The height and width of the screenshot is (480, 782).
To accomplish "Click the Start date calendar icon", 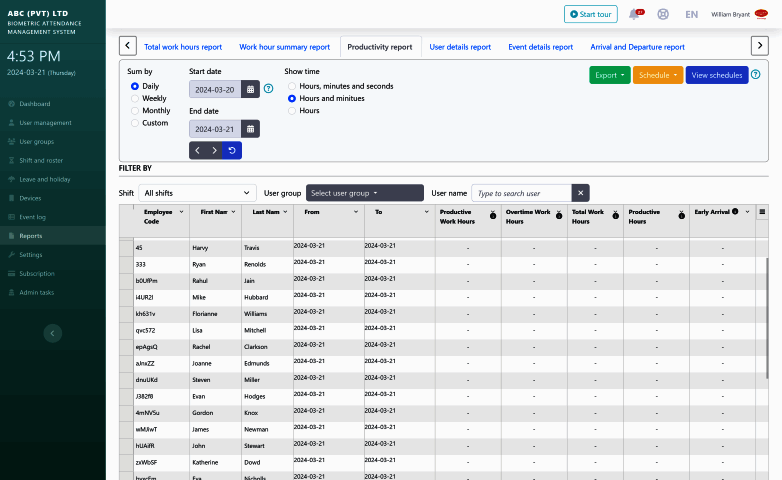I will 251,89.
